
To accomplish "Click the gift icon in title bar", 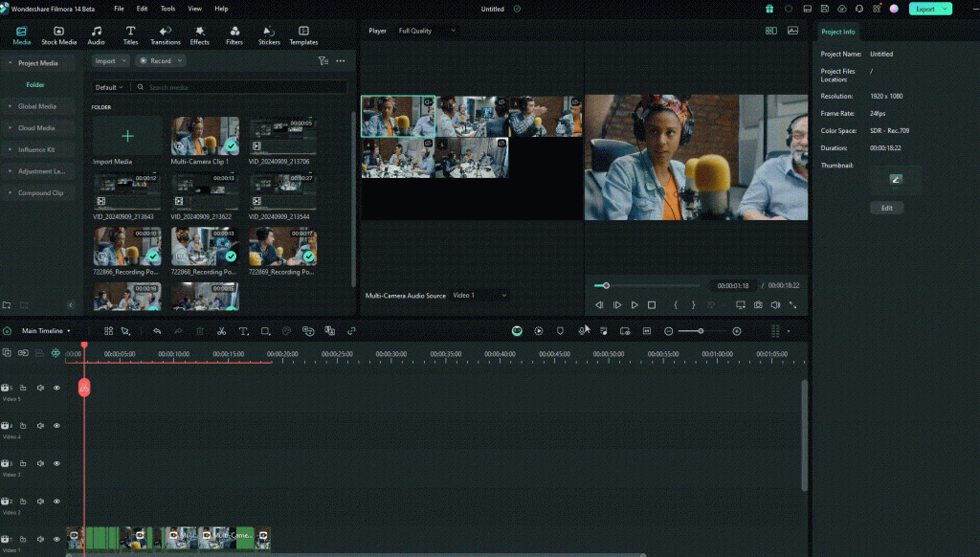I will [x=769, y=9].
